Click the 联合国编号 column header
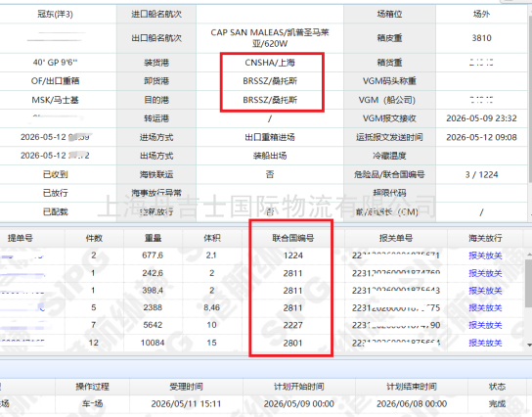 click(x=293, y=238)
